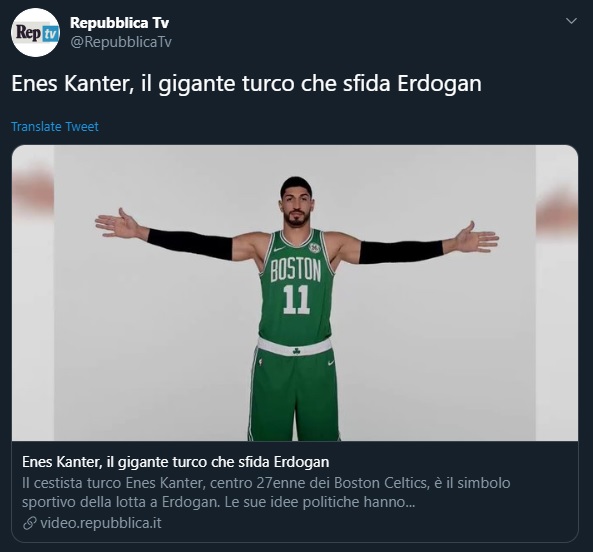Click the player's face in the photo
The image size is (593, 552).
[x=296, y=206]
